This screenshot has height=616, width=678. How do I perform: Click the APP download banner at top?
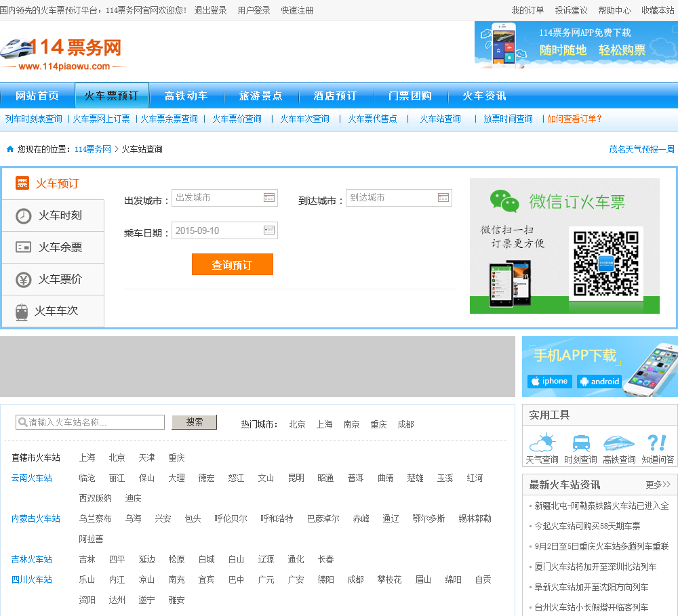pyautogui.click(x=576, y=45)
